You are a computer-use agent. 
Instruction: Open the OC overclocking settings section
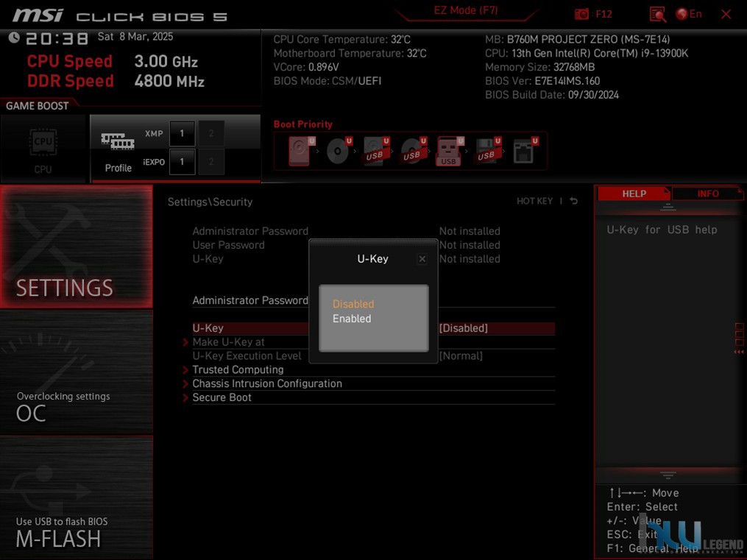point(77,373)
